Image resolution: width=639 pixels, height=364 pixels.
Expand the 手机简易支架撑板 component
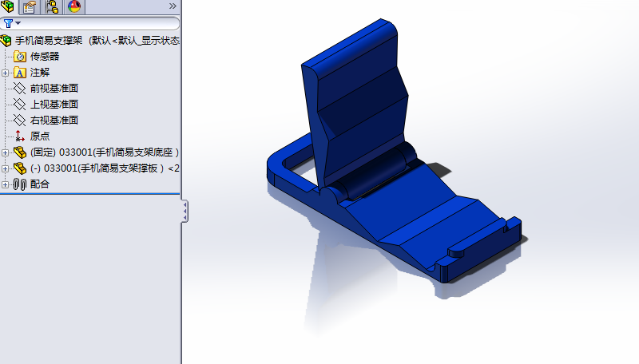click(x=5, y=168)
